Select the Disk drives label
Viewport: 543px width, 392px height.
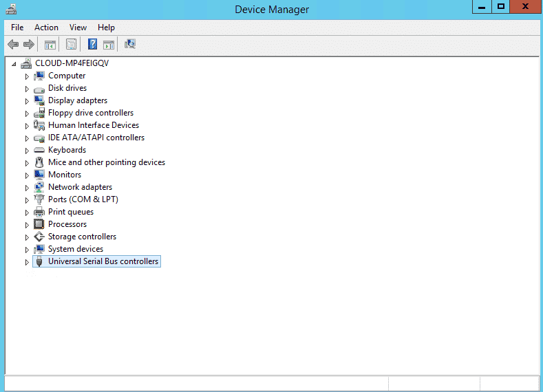click(x=67, y=88)
